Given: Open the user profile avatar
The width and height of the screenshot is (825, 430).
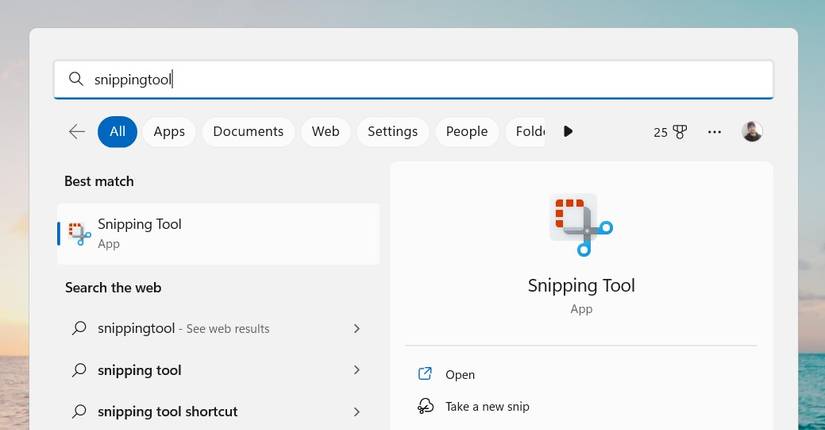Looking at the screenshot, I should (752, 131).
